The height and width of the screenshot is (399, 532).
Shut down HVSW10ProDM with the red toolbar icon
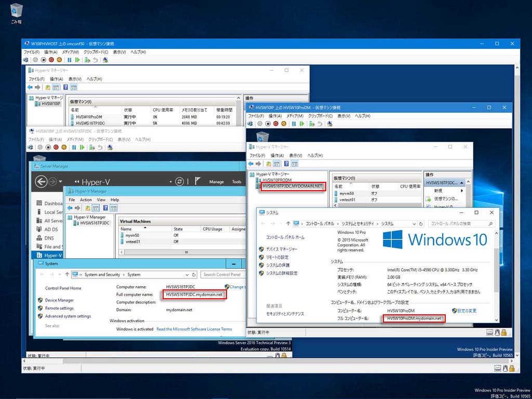[275, 124]
